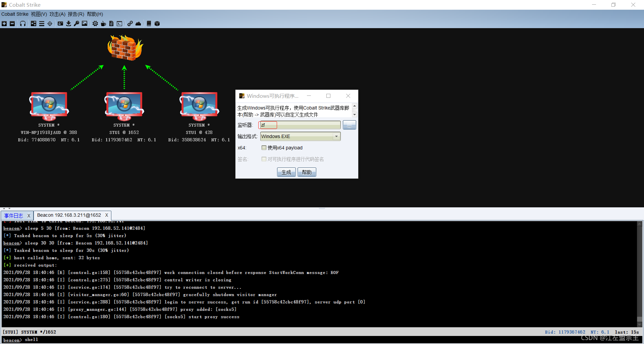Click the 对可执行程序进行代码签名 checkbox
644x344 pixels.
[264, 159]
